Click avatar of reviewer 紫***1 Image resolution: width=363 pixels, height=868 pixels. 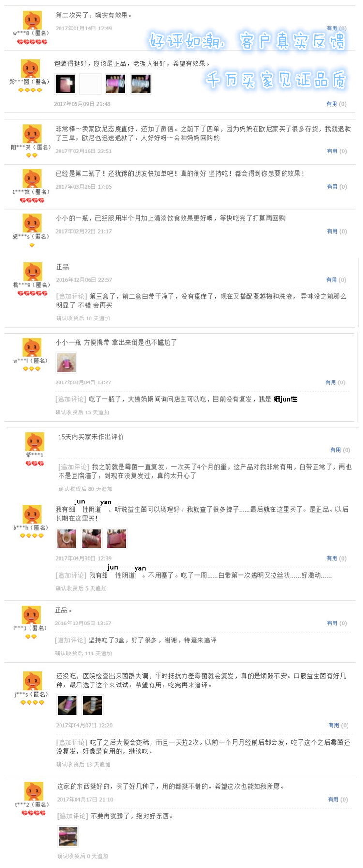click(x=34, y=442)
